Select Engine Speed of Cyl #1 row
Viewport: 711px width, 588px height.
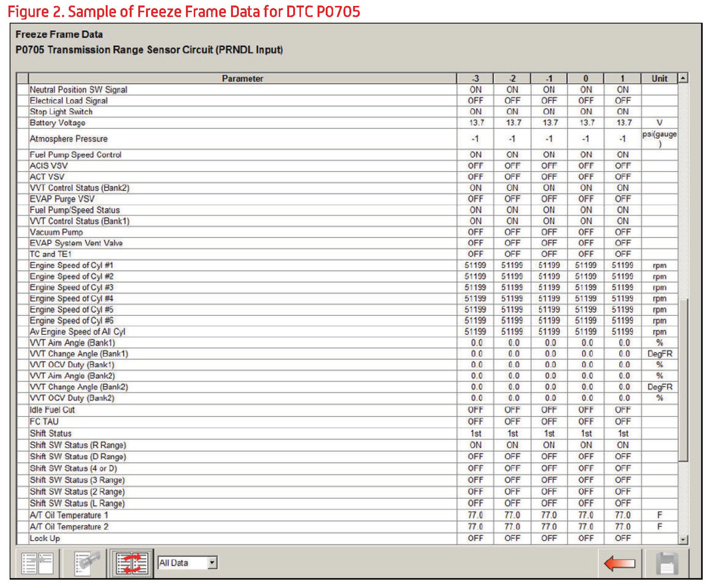[x=71, y=265]
